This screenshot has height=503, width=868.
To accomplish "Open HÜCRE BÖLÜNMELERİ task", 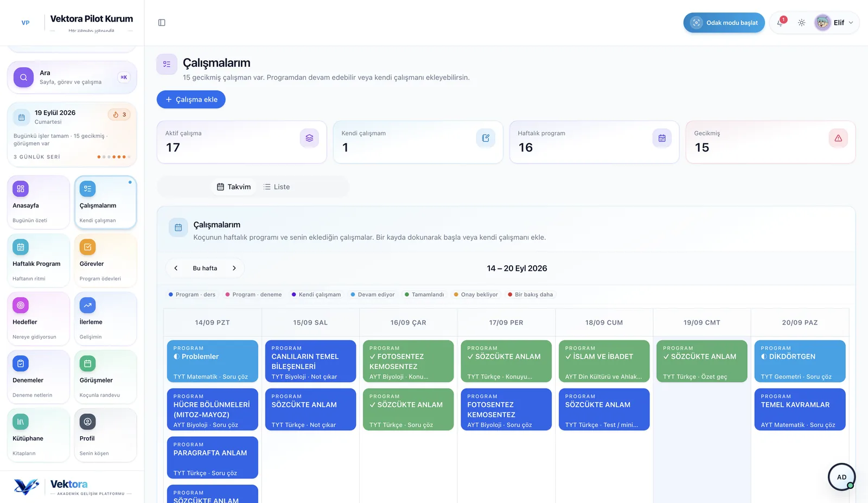I will pyautogui.click(x=213, y=410).
